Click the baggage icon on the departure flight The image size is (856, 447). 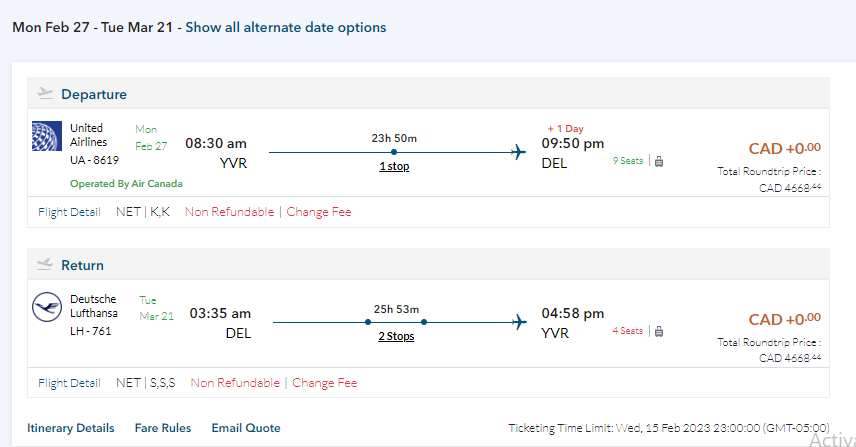[x=659, y=160]
